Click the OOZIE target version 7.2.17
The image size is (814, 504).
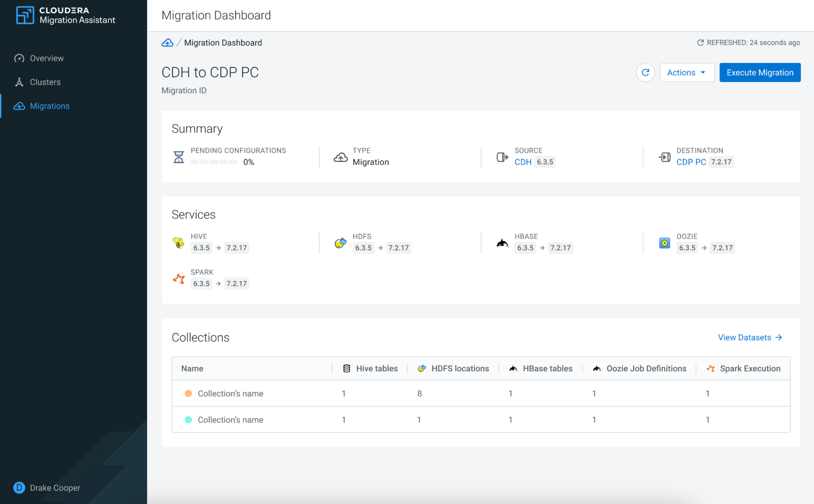pyautogui.click(x=722, y=248)
